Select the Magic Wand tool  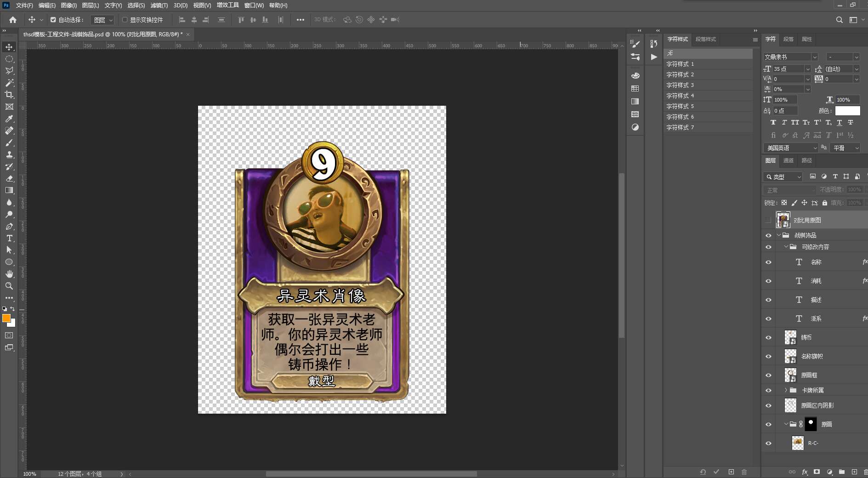click(9, 83)
